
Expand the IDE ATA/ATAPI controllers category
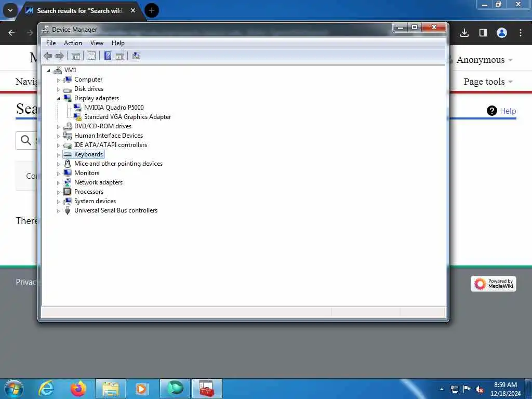pos(58,145)
